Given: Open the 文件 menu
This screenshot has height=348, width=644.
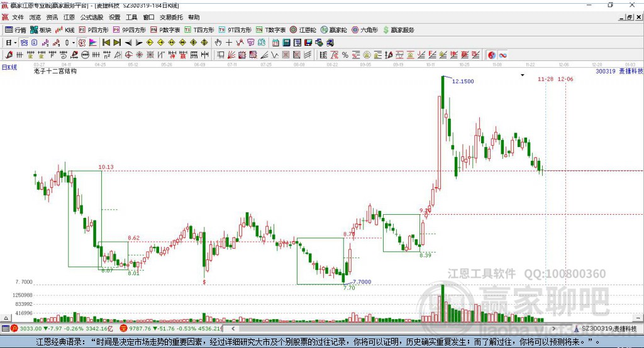Looking at the screenshot, I should (18, 17).
